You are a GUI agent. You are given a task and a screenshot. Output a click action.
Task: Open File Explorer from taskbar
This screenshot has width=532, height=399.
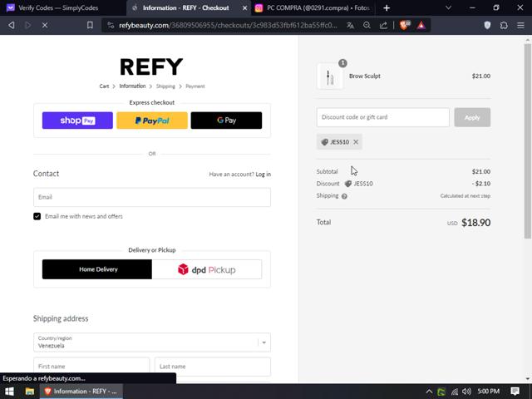click(x=30, y=392)
